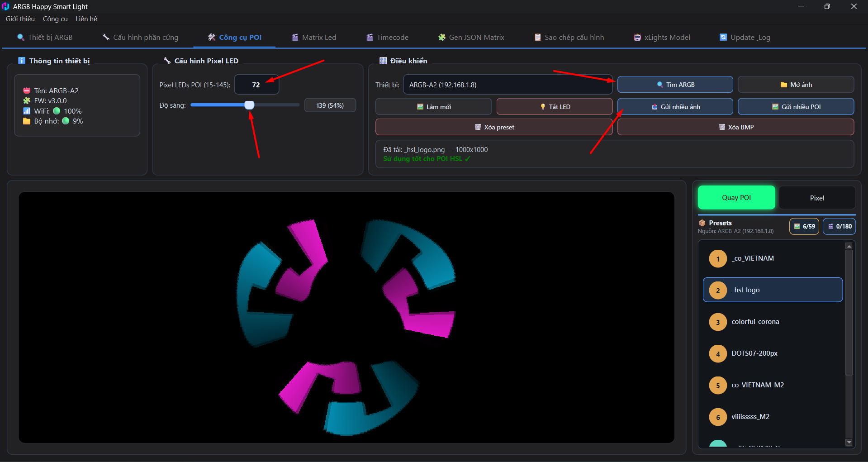Click the preset list scroll down arrow
This screenshot has width=868, height=462.
(x=849, y=442)
